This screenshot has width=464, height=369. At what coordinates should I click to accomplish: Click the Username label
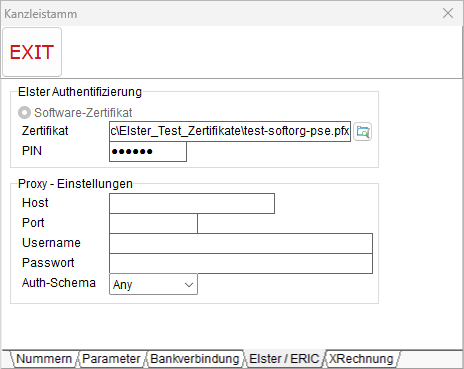[x=51, y=243]
